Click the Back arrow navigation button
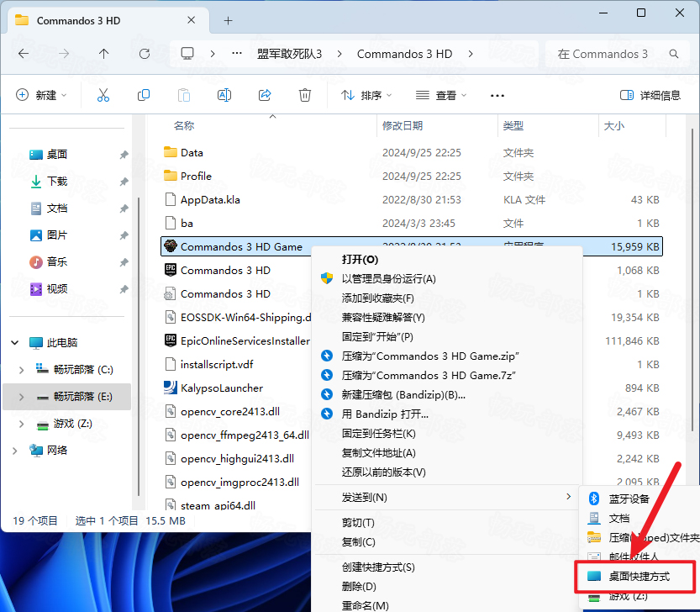 [24, 54]
